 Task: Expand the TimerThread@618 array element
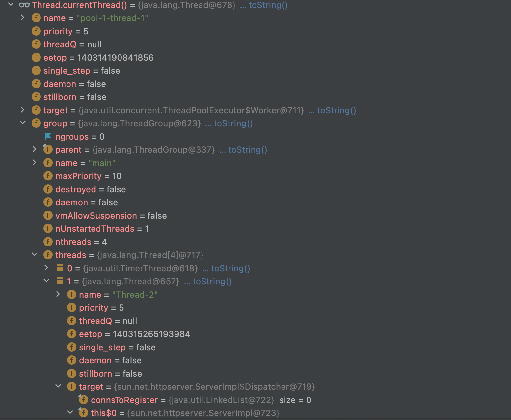pos(46,268)
